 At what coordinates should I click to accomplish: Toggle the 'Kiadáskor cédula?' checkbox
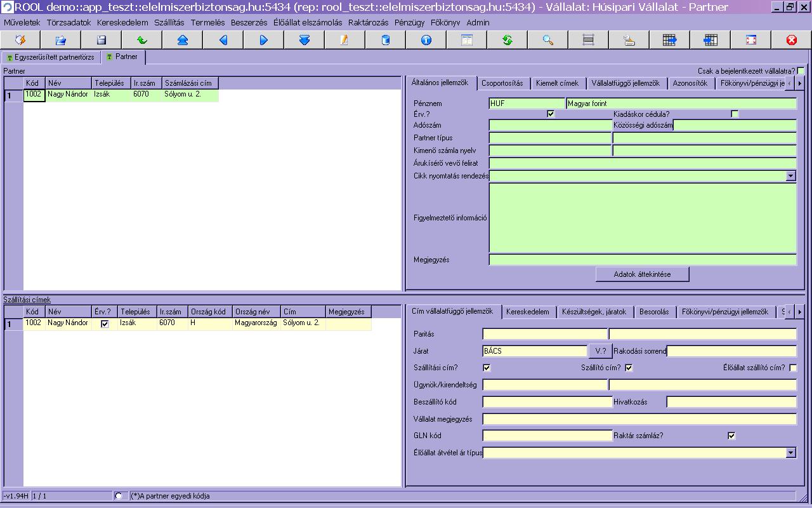click(735, 114)
